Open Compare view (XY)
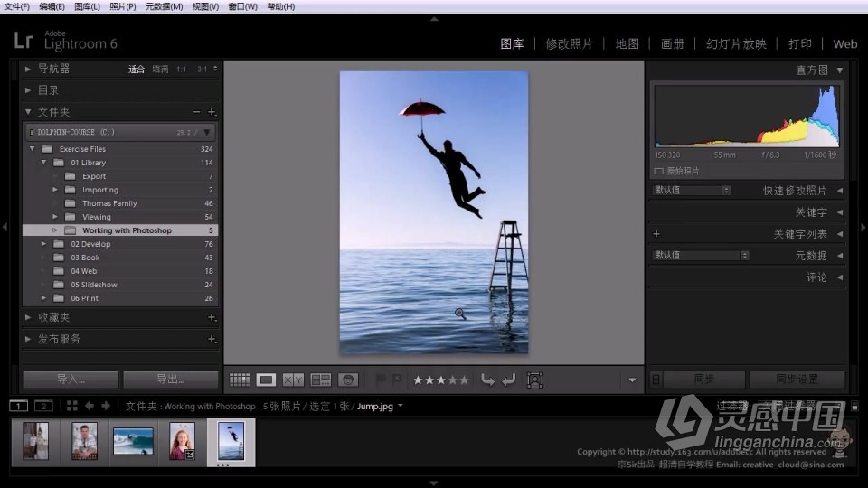Screen dimensions: 868x488 (293, 380)
